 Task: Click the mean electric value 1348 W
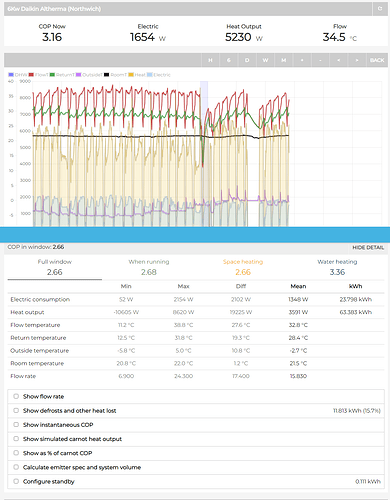(298, 299)
